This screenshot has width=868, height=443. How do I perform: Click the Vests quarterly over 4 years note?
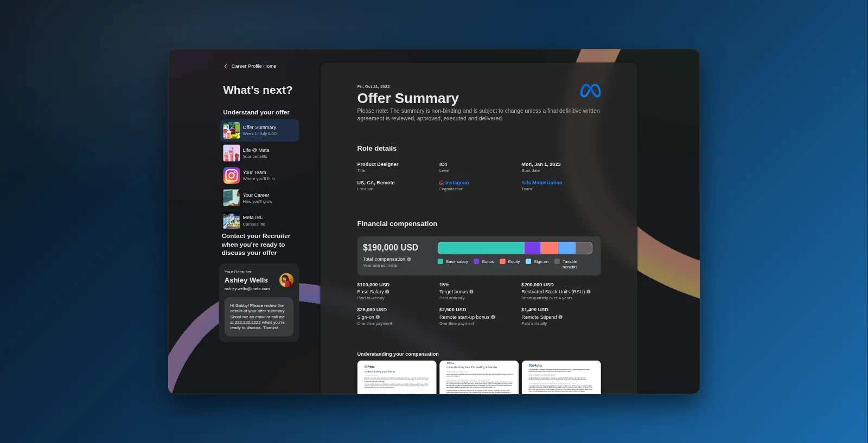pos(547,298)
